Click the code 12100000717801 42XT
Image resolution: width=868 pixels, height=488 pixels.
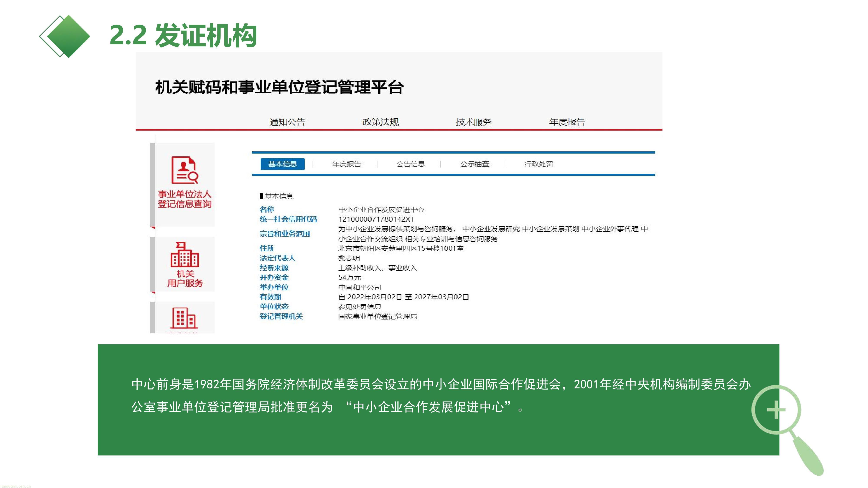point(376,219)
